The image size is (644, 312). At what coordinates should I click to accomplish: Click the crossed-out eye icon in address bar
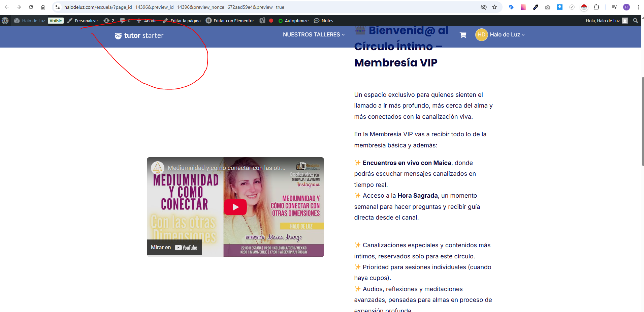click(483, 7)
